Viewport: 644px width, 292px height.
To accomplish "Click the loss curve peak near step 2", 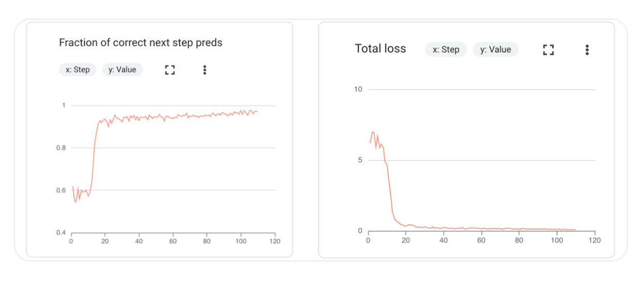I will point(372,133).
